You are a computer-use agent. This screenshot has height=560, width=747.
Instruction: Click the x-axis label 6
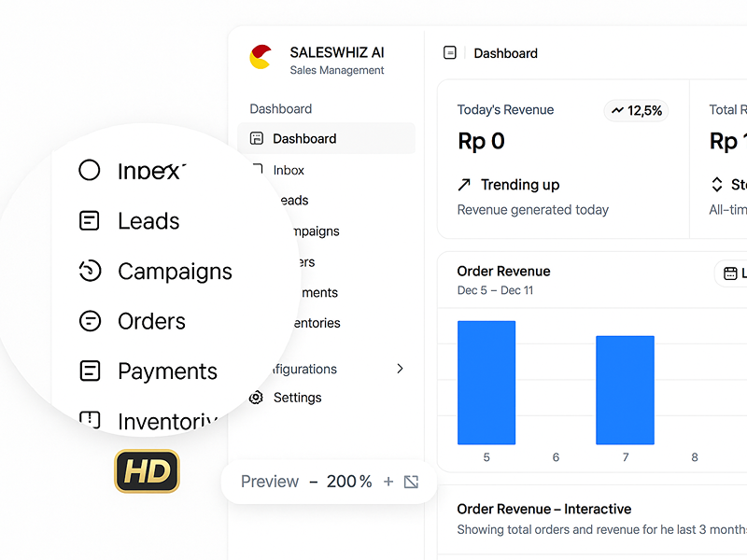(x=556, y=457)
